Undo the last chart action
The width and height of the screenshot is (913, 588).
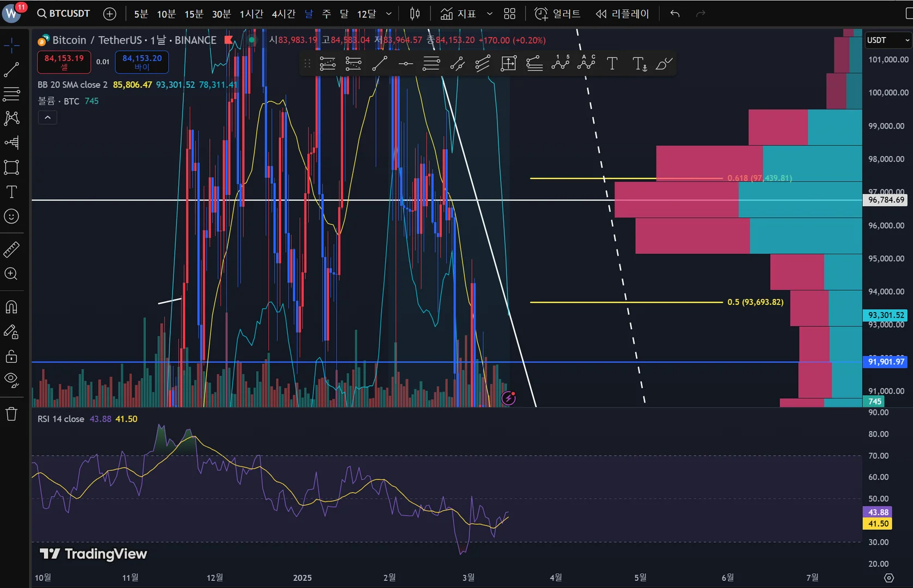click(675, 14)
